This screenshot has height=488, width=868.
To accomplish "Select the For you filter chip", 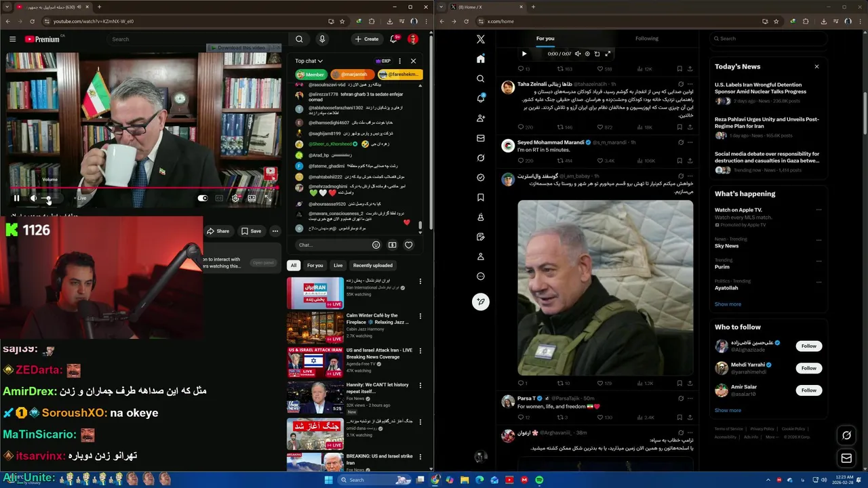I will [x=315, y=266].
